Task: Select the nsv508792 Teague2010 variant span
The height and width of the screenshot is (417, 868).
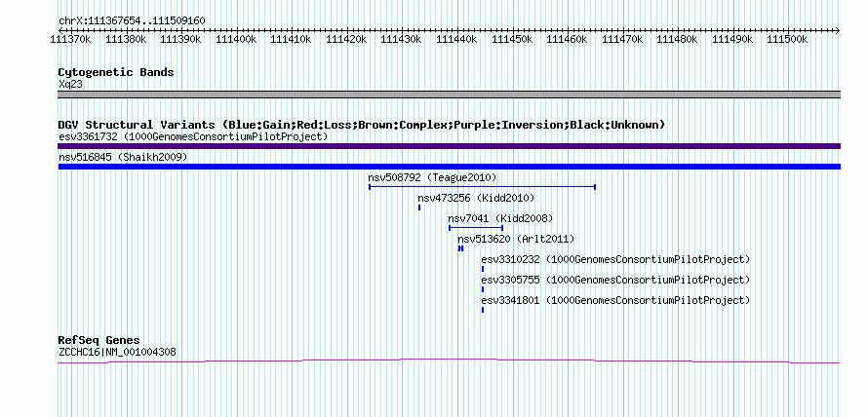Action: (482, 187)
